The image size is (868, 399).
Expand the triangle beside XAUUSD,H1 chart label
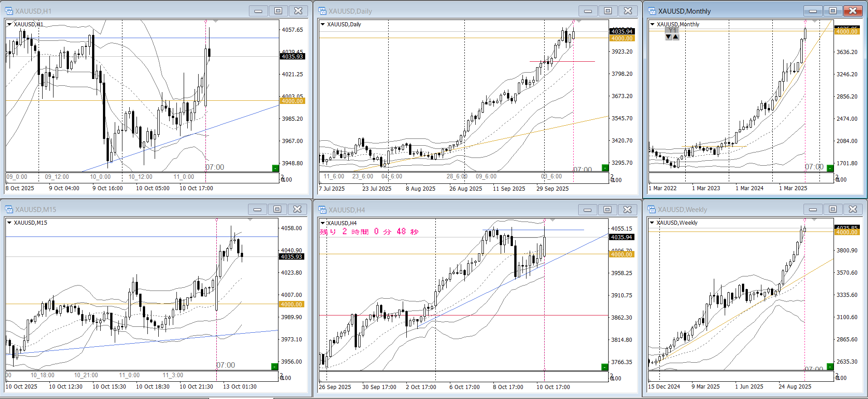pyautogui.click(x=9, y=25)
